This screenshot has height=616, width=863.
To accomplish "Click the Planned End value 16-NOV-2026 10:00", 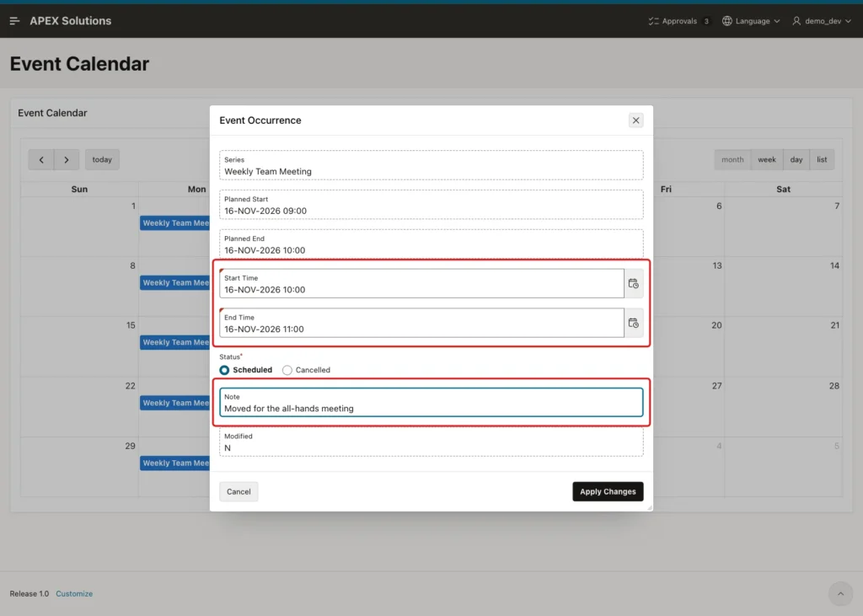I will click(x=265, y=250).
